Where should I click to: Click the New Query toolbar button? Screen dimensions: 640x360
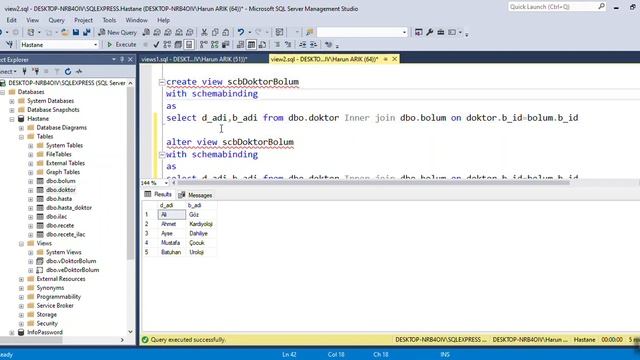[117, 32]
